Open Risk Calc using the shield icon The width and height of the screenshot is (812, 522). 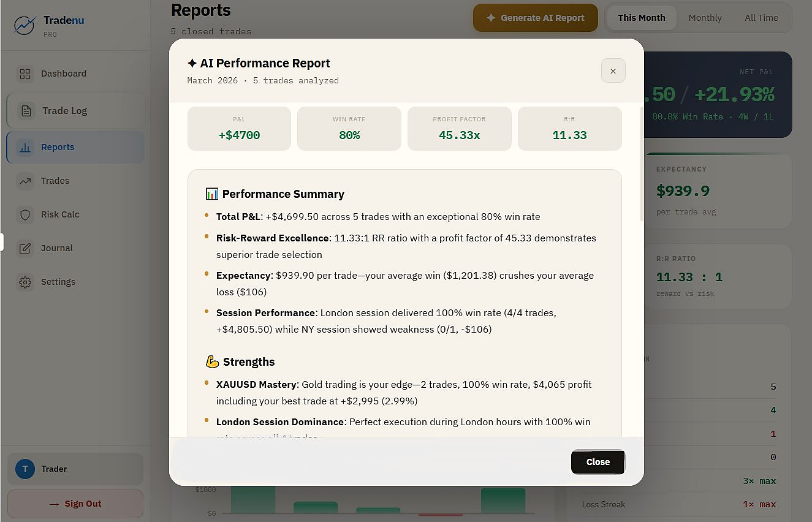tap(25, 214)
